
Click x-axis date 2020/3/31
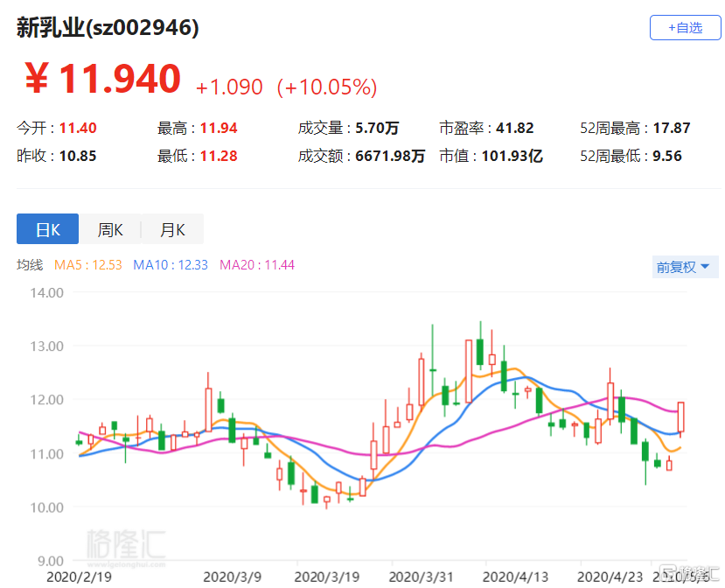421,577
